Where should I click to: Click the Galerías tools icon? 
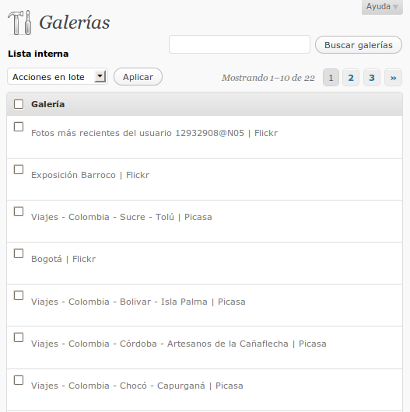pyautogui.click(x=20, y=23)
